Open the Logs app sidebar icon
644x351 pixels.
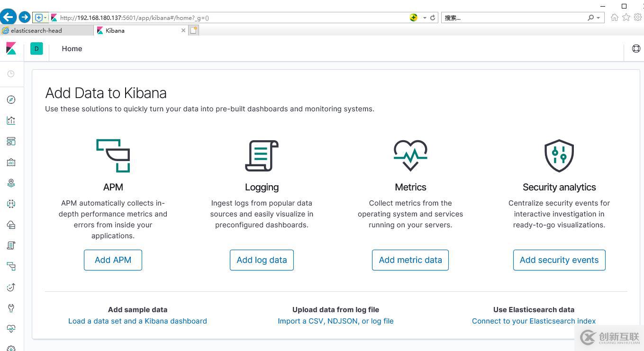(11, 245)
